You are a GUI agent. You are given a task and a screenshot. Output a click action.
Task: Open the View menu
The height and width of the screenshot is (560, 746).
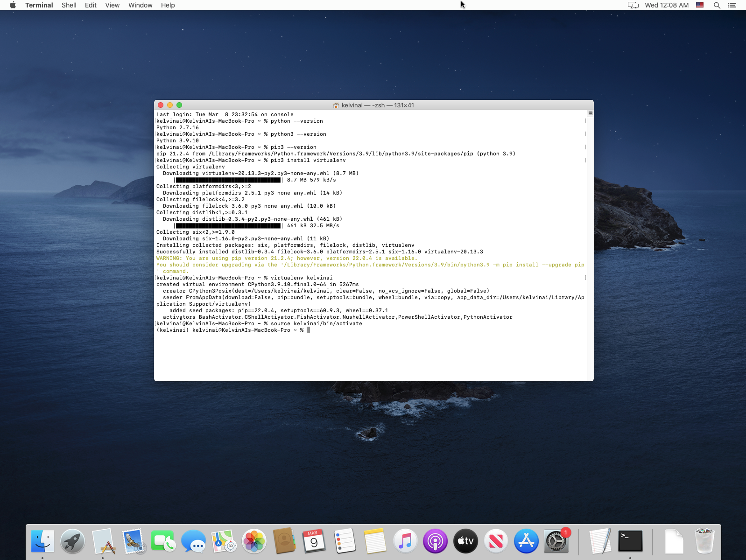coord(112,5)
